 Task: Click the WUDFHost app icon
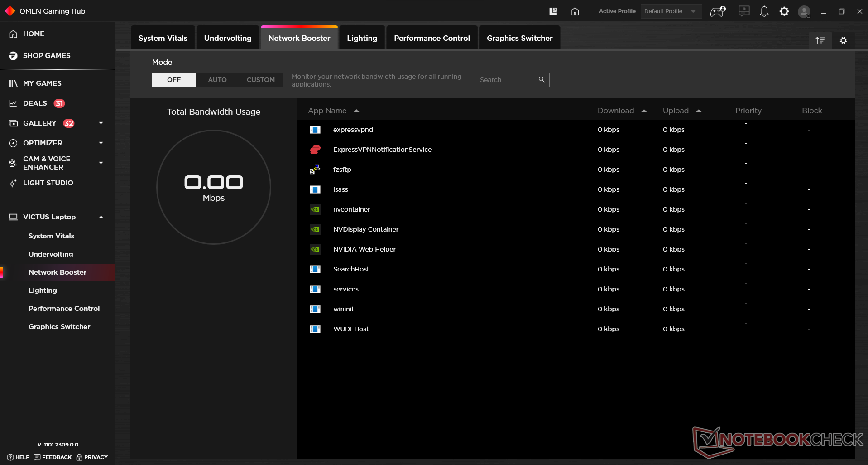click(x=315, y=329)
